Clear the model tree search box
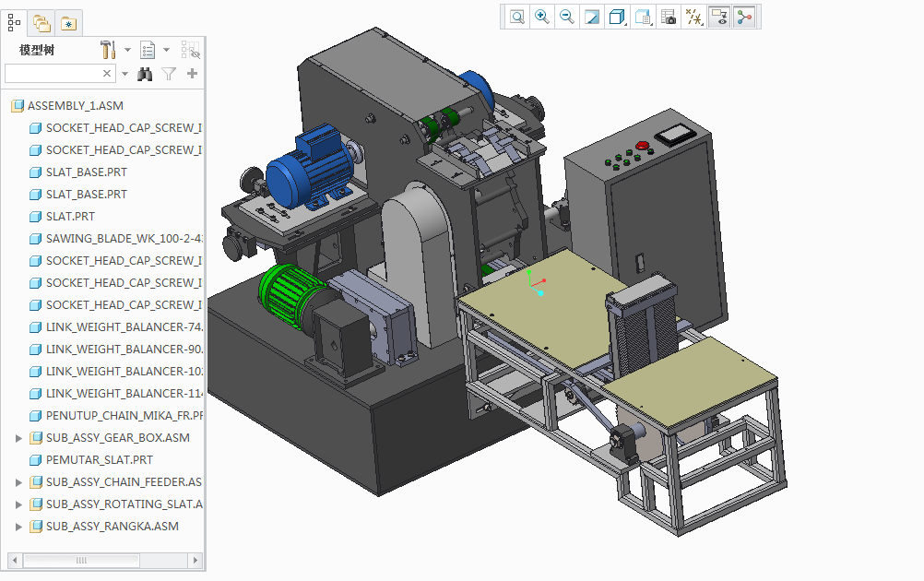This screenshot has height=581, width=924. pyautogui.click(x=107, y=74)
